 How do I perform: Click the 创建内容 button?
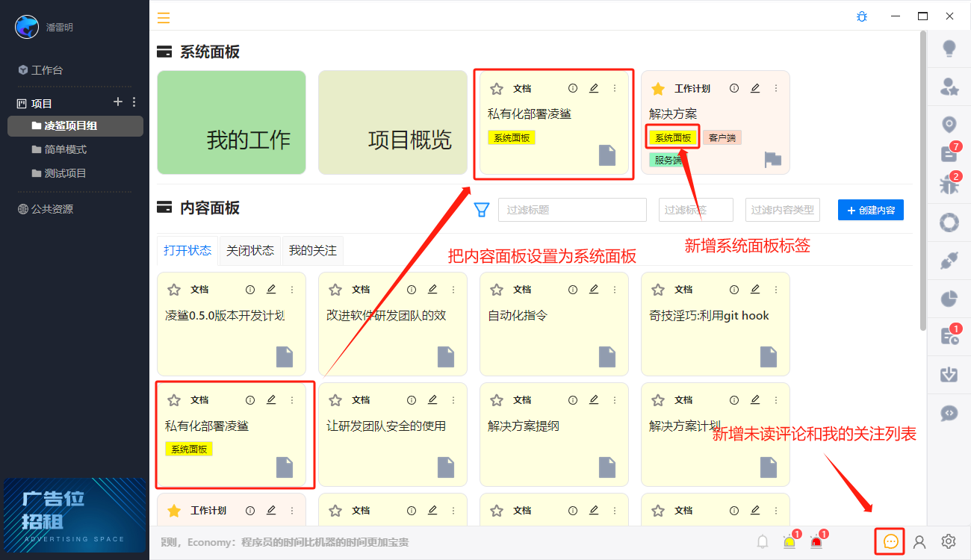[871, 211]
